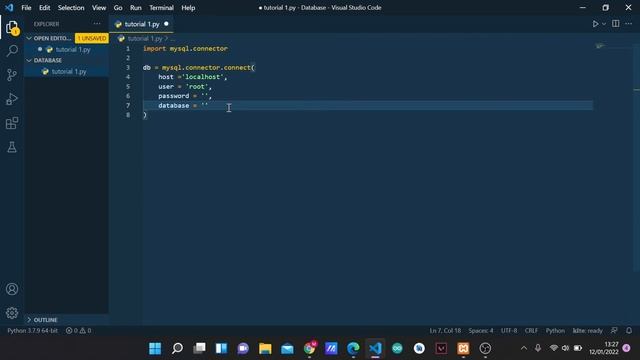Split the editor to the right
Screen dimensions: 640x360
coord(616,24)
